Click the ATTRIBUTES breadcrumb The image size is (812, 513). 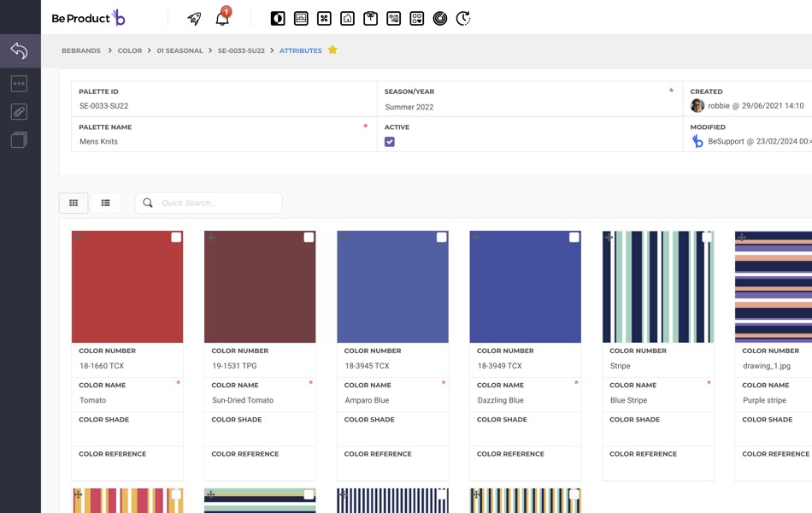click(300, 50)
